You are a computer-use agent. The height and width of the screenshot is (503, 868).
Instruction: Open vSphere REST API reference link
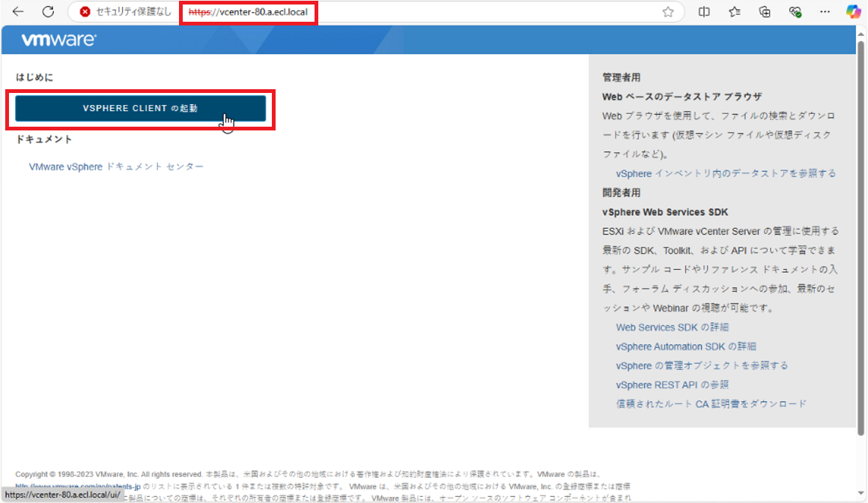tap(672, 385)
